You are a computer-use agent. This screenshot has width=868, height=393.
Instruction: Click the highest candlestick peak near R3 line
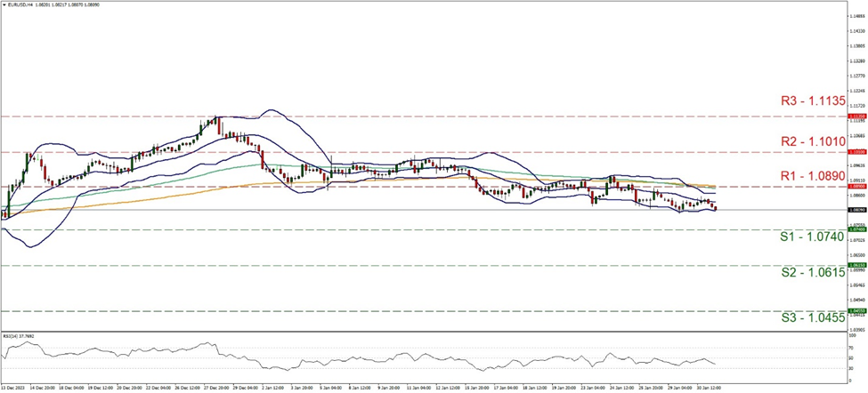pyautogui.click(x=215, y=118)
